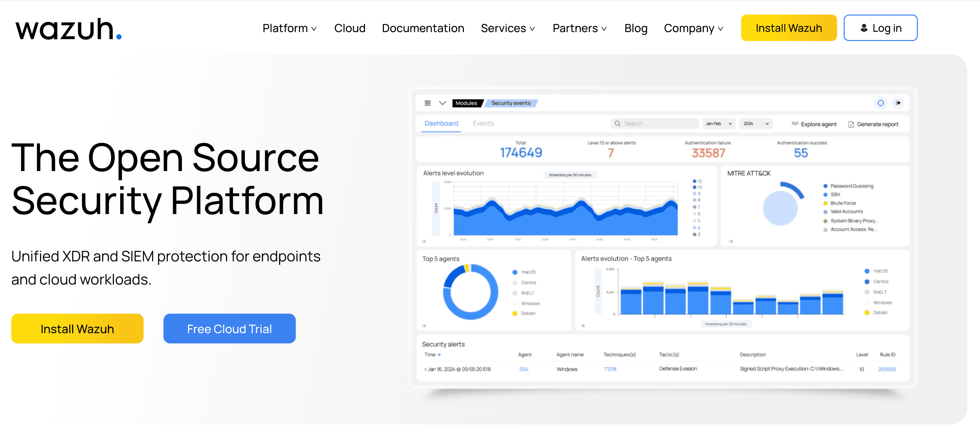Click the Explore agent signal icon
980x444 pixels.
(x=795, y=124)
